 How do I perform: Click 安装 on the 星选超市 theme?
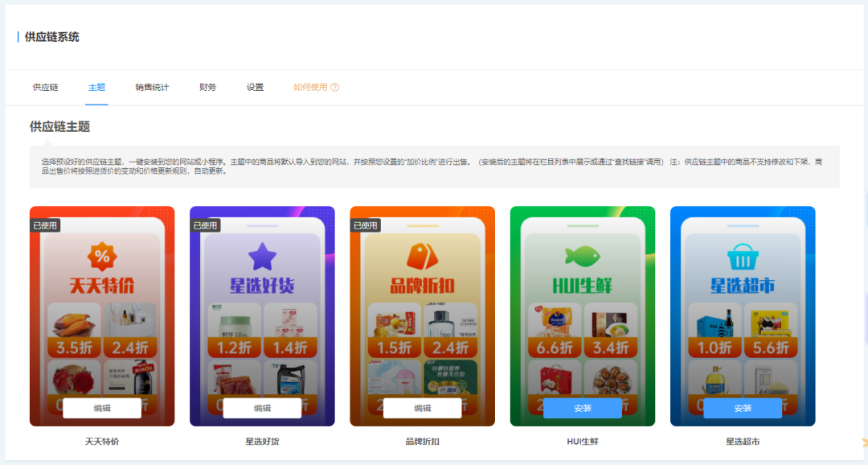pyautogui.click(x=743, y=408)
